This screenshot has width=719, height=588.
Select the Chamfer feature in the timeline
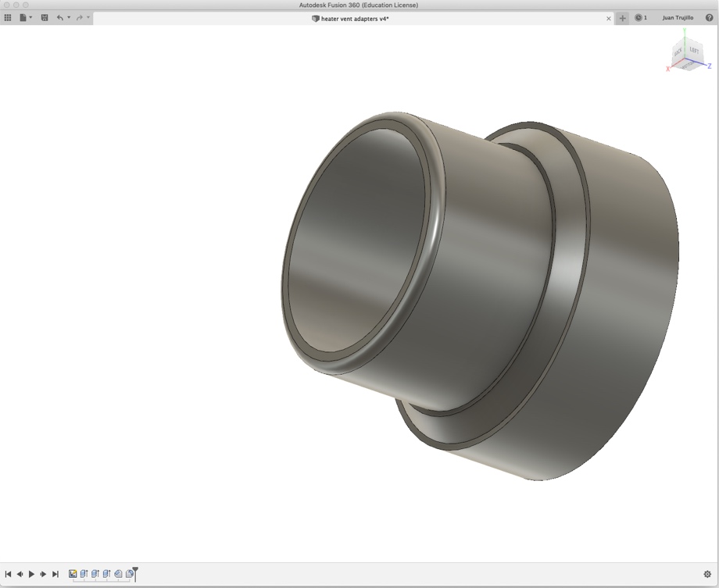click(118, 573)
